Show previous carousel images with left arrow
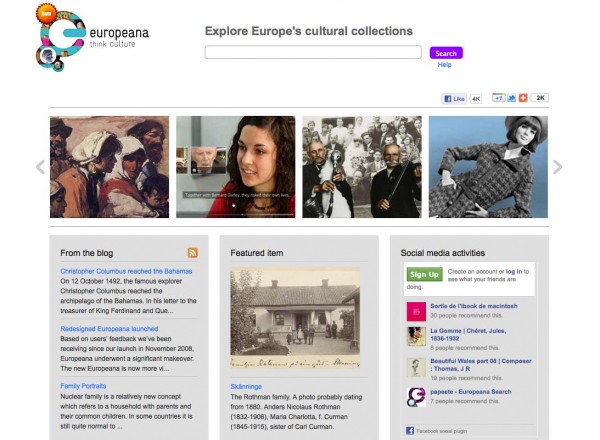This screenshot has width=600, height=440. click(x=40, y=167)
